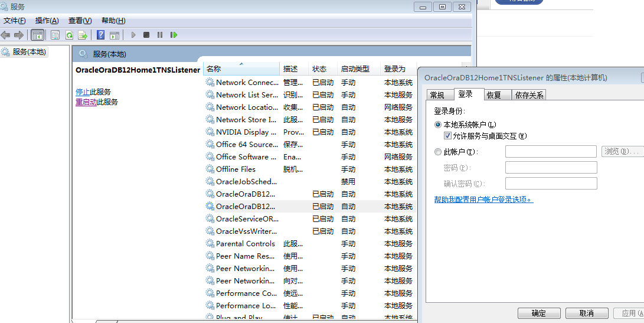Select the gear icon of Performance Co... service

click(x=210, y=293)
